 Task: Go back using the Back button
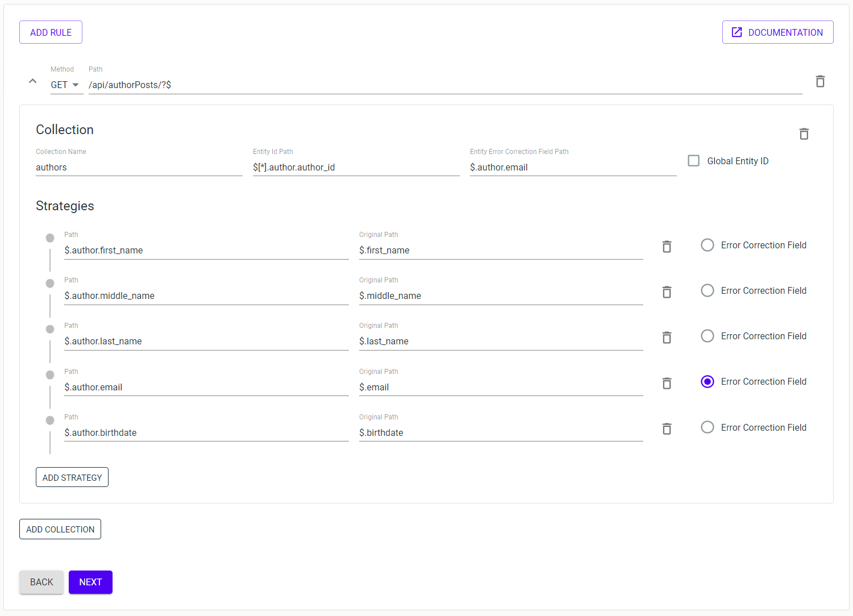point(41,582)
